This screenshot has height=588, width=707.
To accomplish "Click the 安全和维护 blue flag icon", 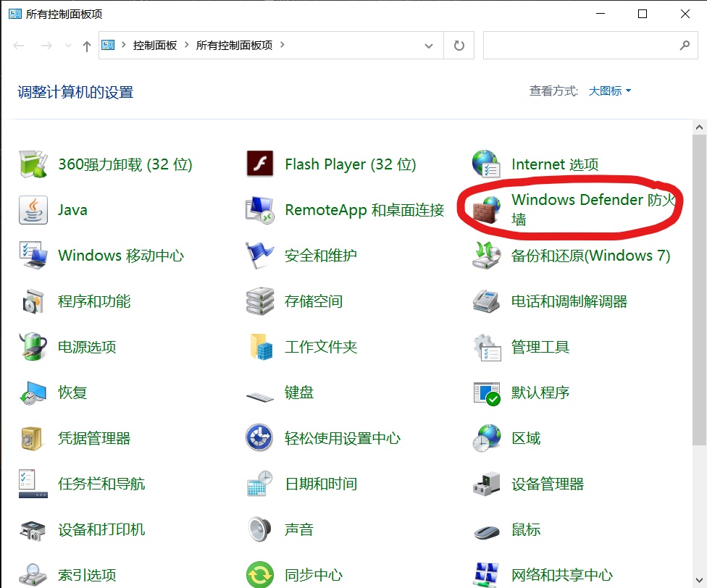I will [260, 256].
